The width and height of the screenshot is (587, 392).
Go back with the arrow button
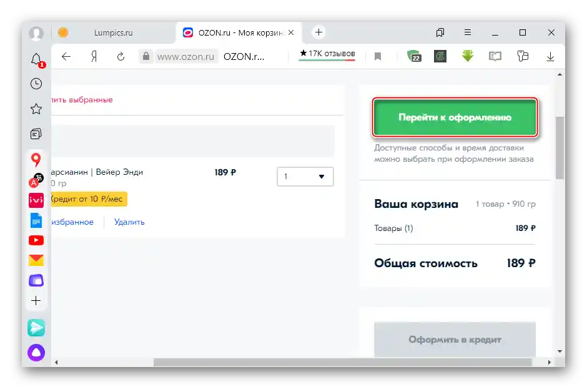66,56
